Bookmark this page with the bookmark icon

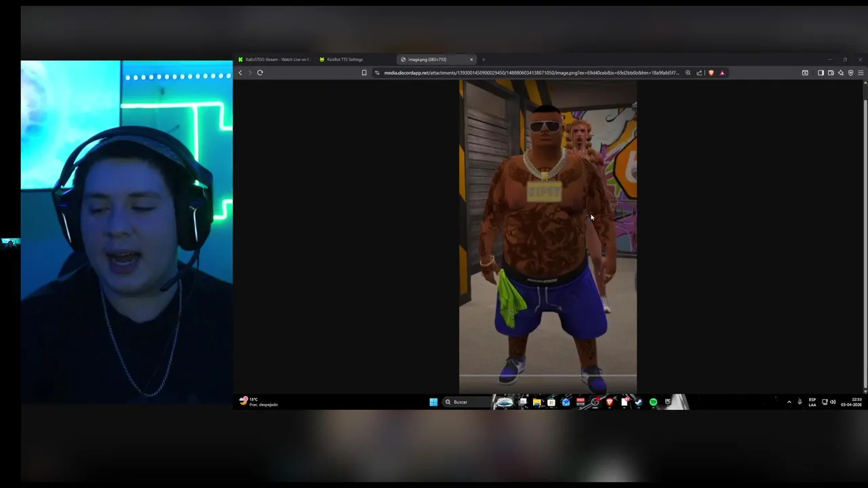(x=364, y=73)
